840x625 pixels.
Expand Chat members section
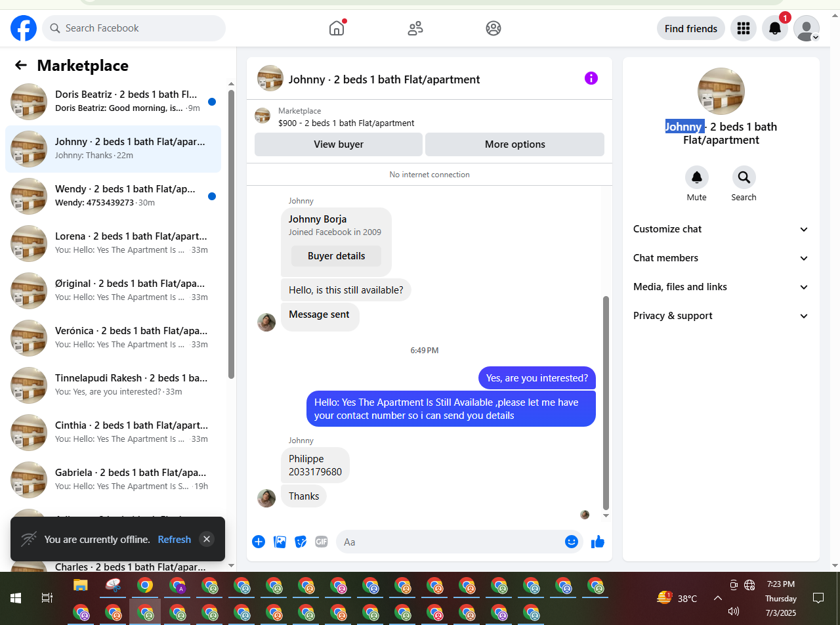coord(721,258)
